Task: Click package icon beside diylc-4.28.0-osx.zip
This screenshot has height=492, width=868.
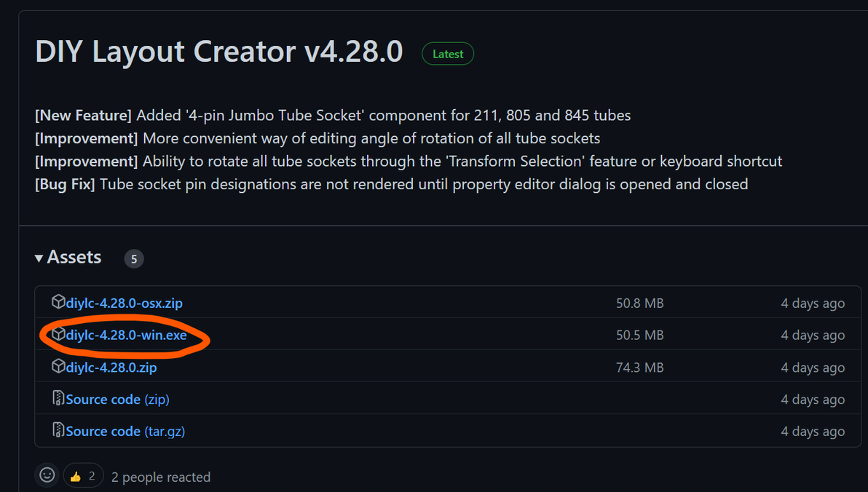Action: [x=58, y=302]
